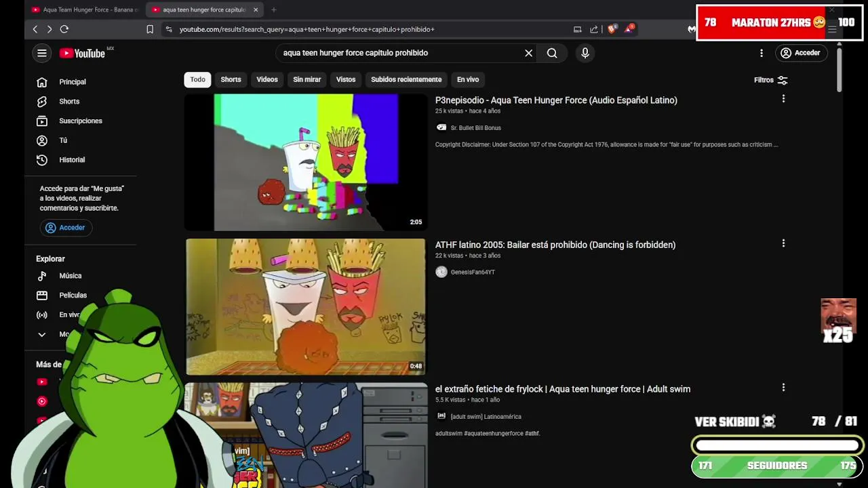
Task: Click the address bar URL
Action: (307, 29)
